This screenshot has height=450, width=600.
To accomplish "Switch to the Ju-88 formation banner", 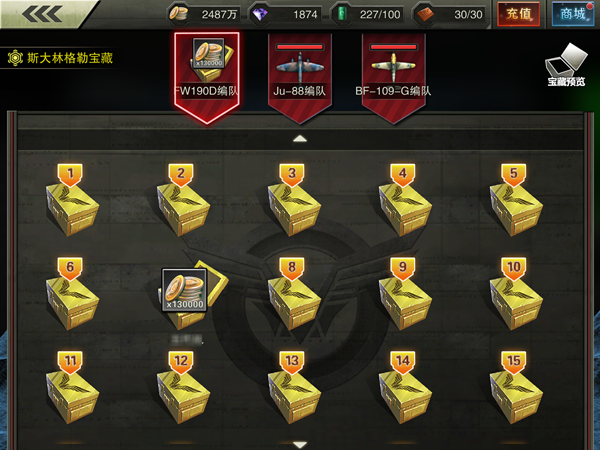I will point(300,78).
